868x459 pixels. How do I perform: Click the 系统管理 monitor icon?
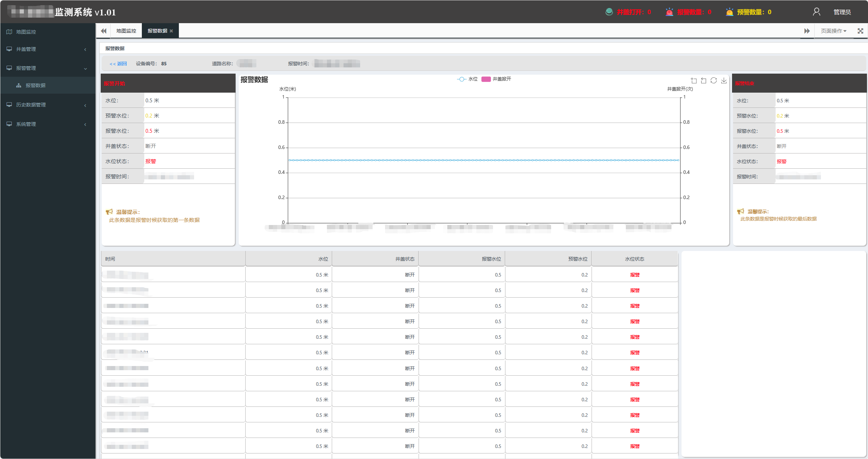click(x=9, y=124)
